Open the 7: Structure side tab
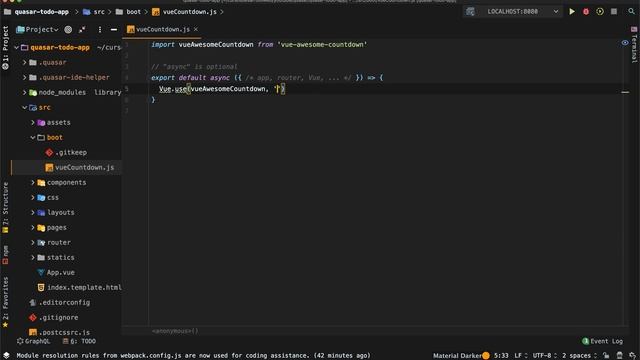The width and height of the screenshot is (640, 360). pos(5,207)
